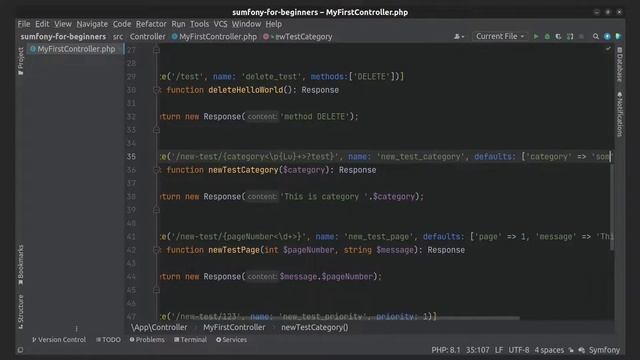Open the Navigate menu
Image resolution: width=640 pixels, height=360 pixels.
92,24
